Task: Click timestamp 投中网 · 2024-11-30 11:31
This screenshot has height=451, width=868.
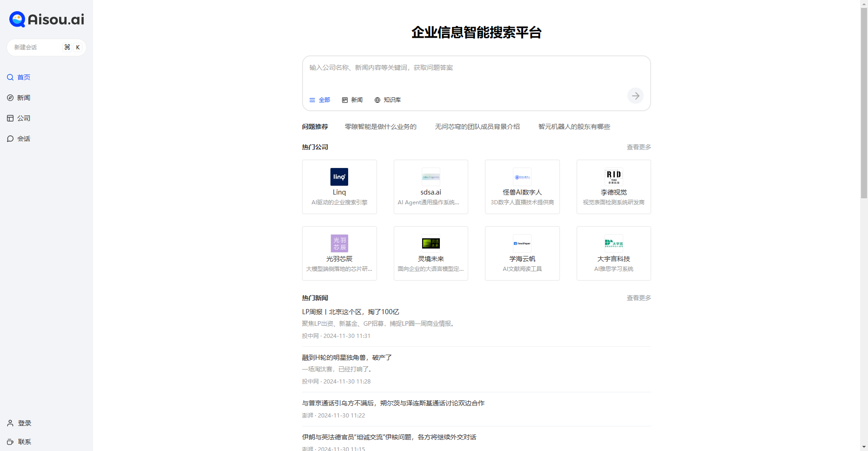Action: point(336,336)
